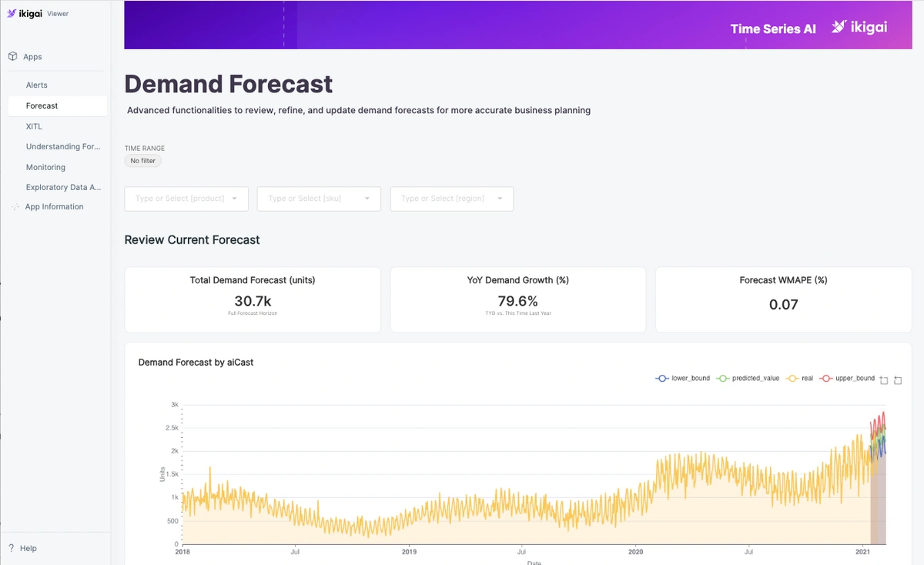
Task: Click the App Information sparkle icon
Action: click(15, 207)
